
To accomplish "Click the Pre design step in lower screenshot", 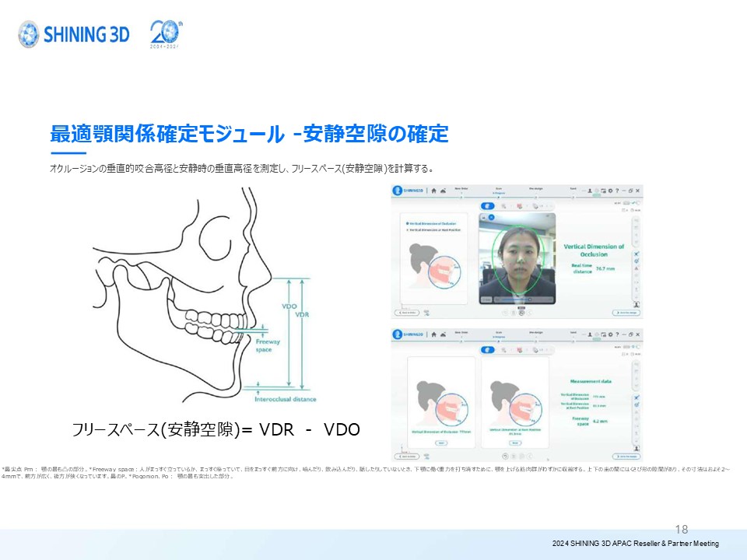I will [x=536, y=333].
